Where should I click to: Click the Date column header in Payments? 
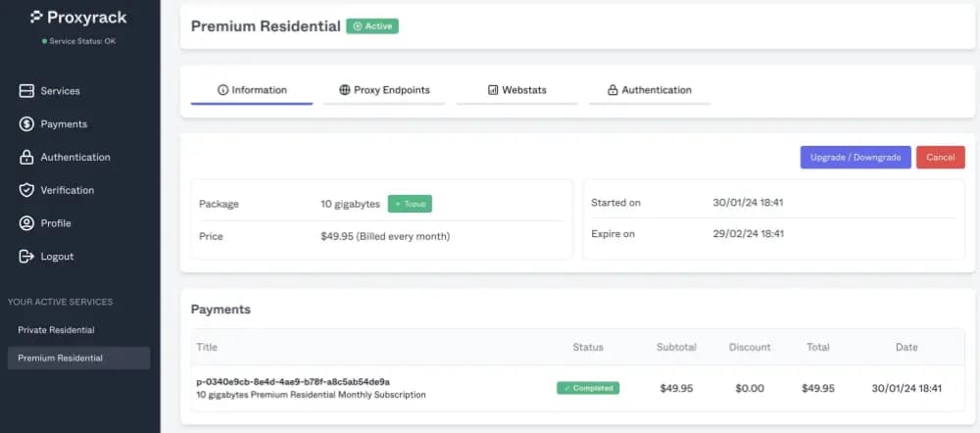[906, 347]
